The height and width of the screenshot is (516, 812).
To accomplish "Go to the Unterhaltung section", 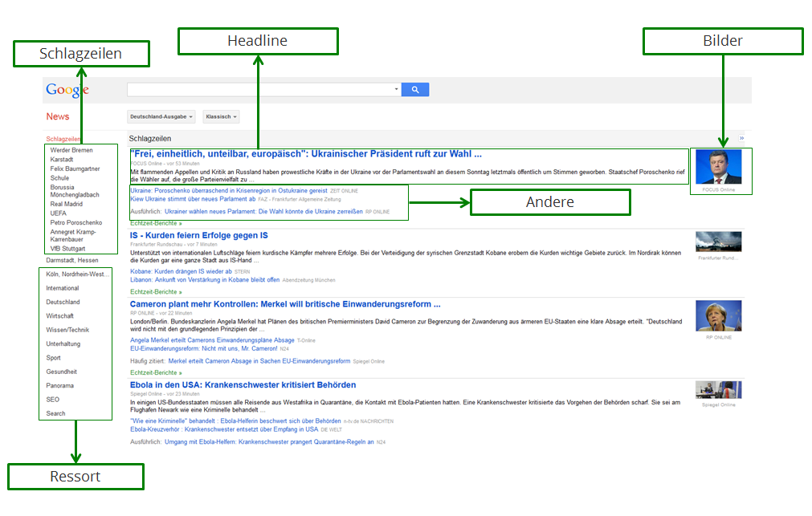I will pos(63,344).
